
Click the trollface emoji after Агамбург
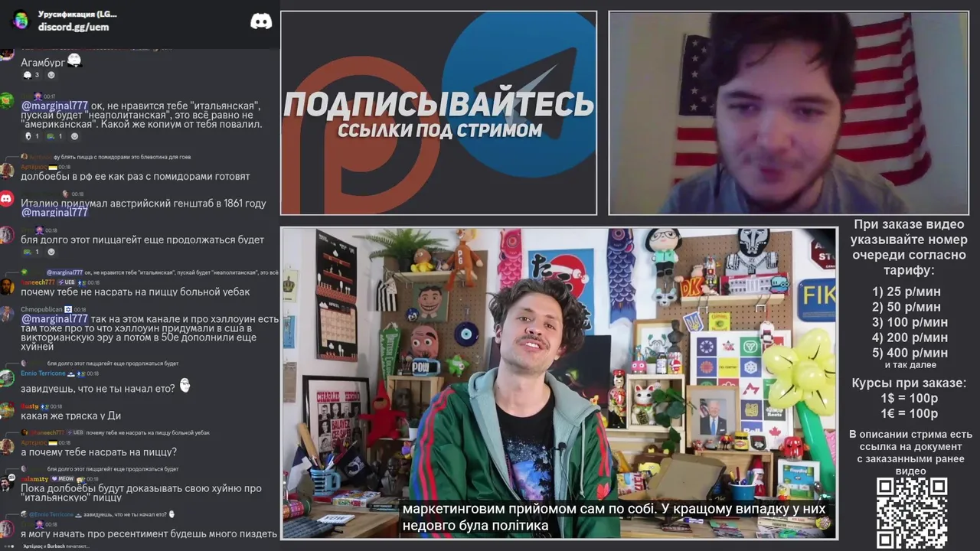click(x=74, y=60)
